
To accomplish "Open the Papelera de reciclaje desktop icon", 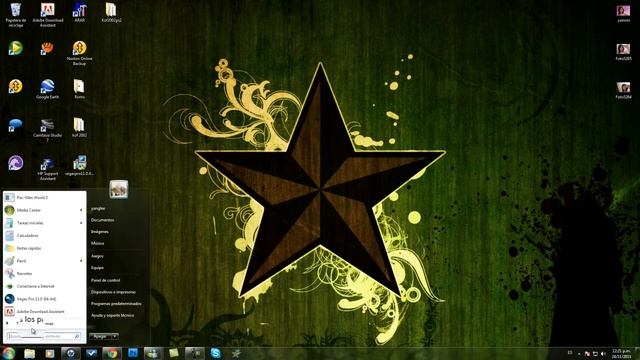I will (x=16, y=14).
